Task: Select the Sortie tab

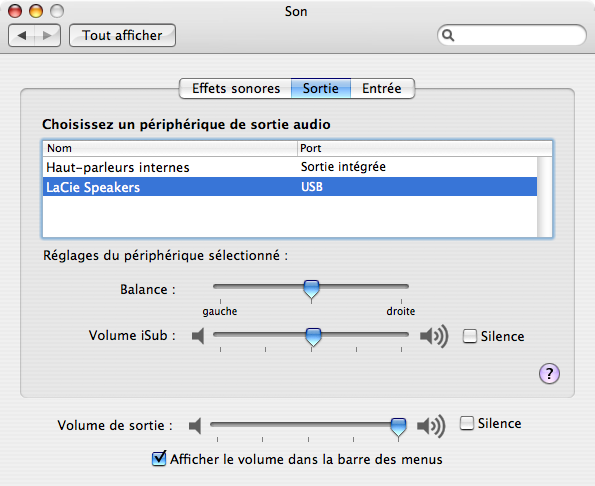Action: (321, 88)
